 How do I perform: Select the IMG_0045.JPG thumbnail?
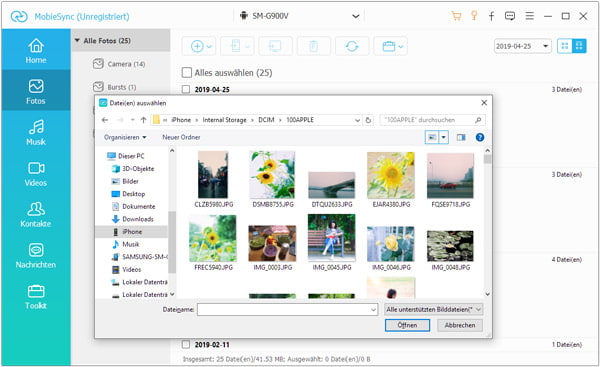click(x=331, y=242)
